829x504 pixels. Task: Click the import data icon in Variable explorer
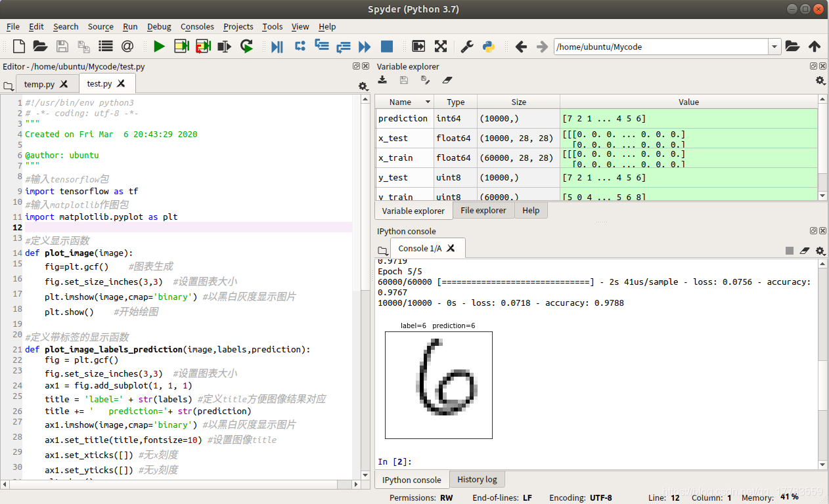pyautogui.click(x=383, y=80)
